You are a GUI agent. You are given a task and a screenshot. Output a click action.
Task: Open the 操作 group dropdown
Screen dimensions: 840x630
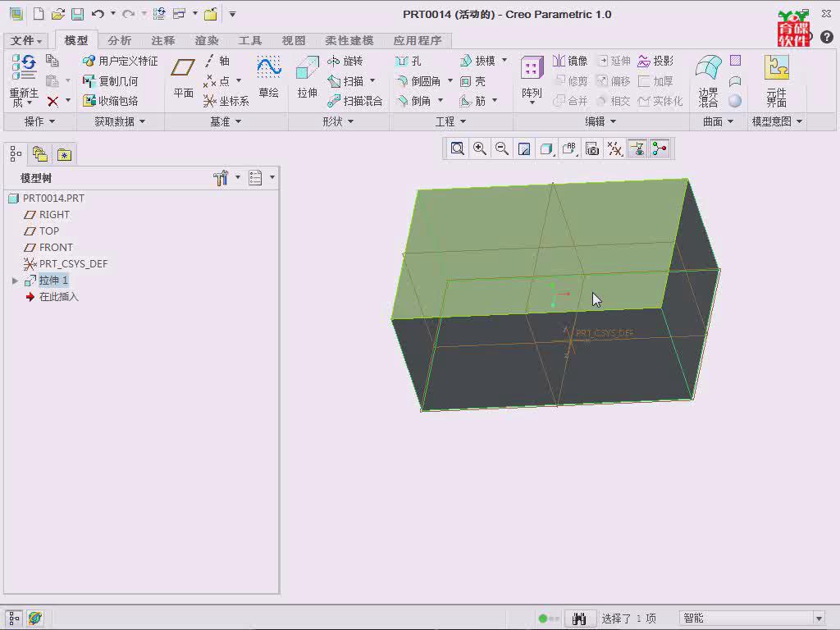tap(39, 121)
